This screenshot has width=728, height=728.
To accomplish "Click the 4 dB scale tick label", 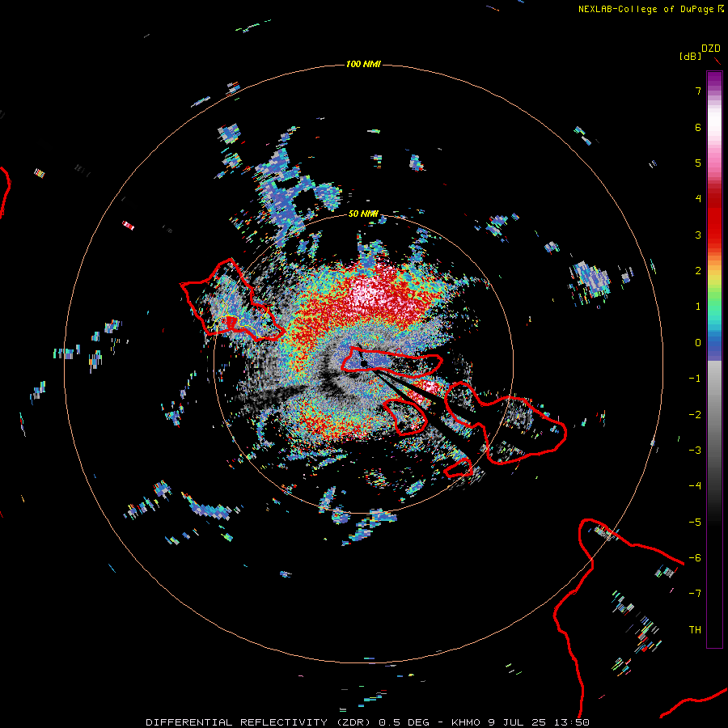I will coord(698,199).
